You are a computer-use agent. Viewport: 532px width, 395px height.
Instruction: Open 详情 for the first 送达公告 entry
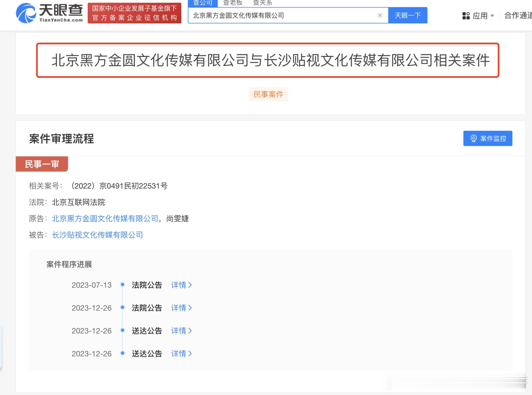tap(181, 331)
